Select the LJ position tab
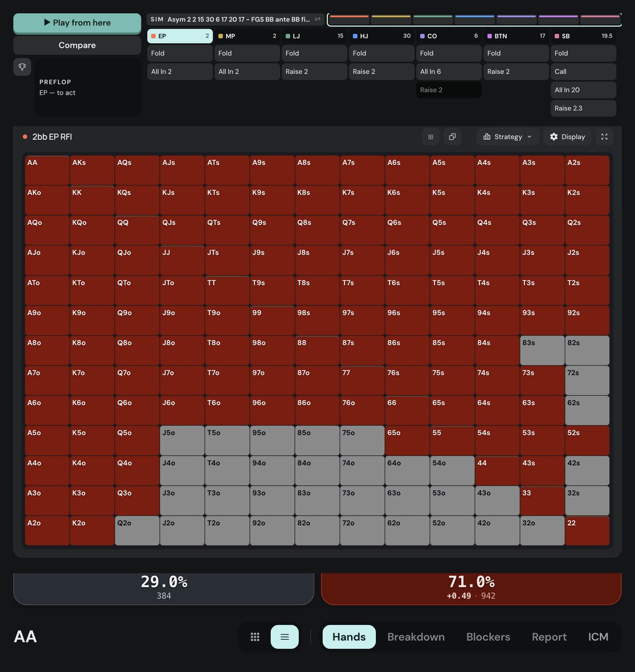 point(314,36)
